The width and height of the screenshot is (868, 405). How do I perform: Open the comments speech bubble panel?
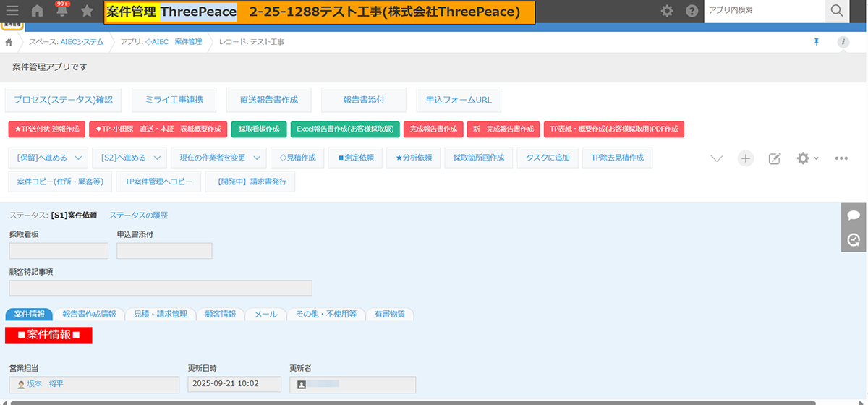coord(854,216)
